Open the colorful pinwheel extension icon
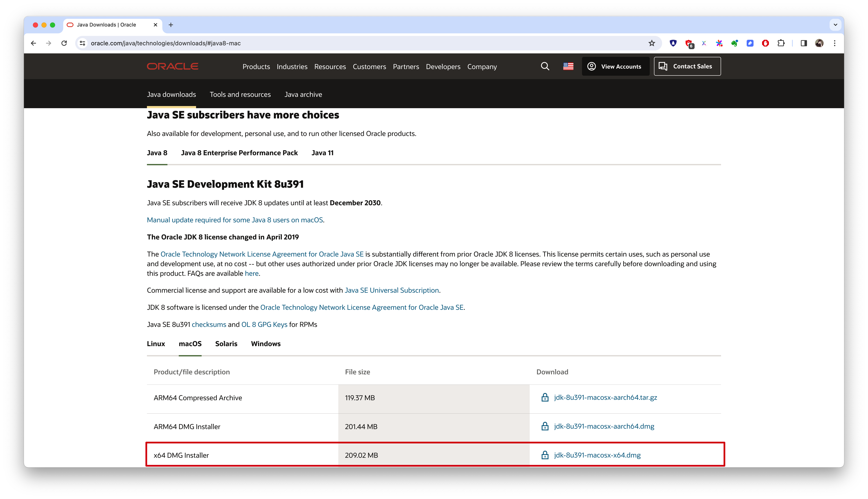This screenshot has width=868, height=499. (x=719, y=43)
